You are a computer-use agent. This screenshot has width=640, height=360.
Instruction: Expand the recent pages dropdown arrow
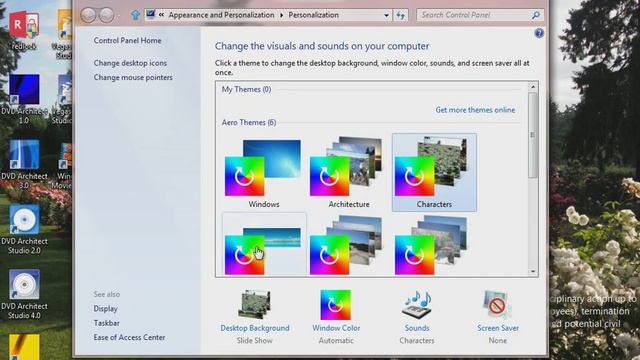tap(119, 16)
